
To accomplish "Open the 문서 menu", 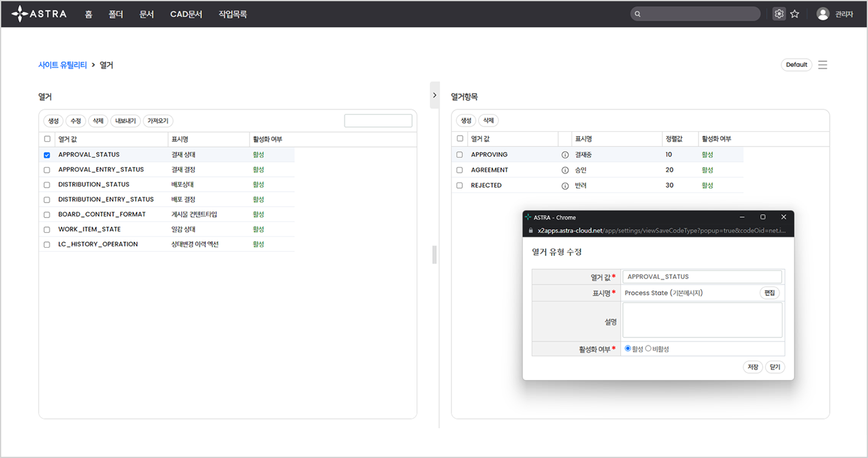I will (x=146, y=14).
